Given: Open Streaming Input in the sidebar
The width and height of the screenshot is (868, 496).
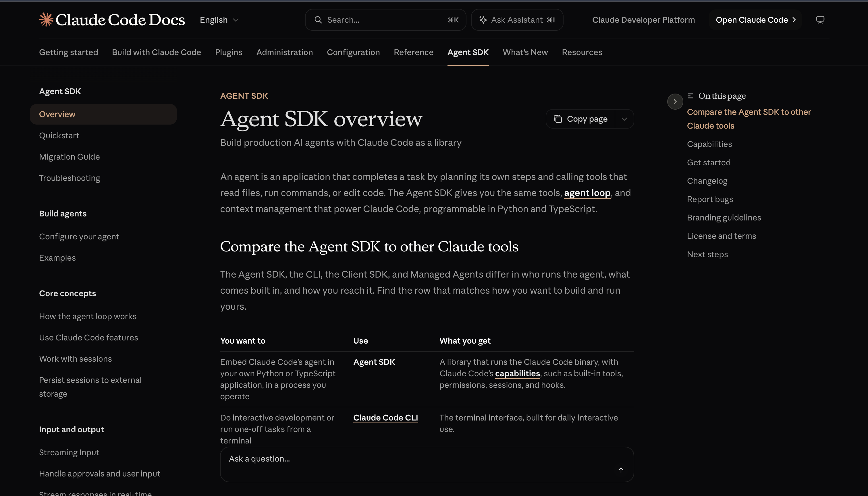Looking at the screenshot, I should 69,452.
